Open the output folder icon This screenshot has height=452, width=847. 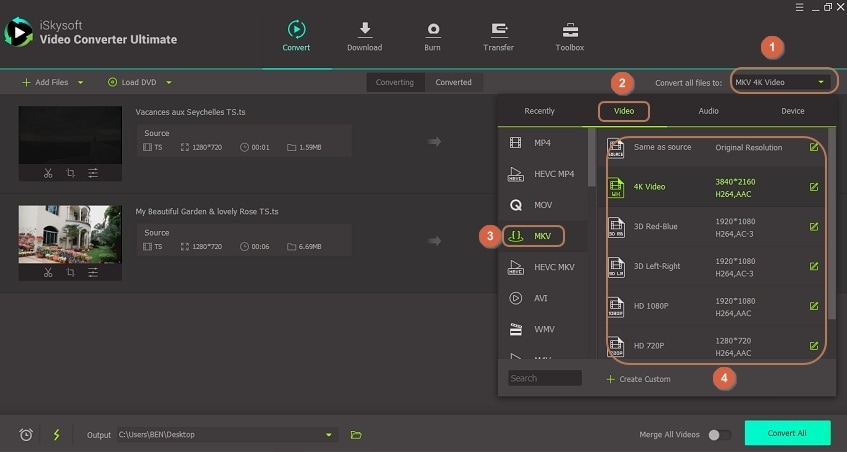click(355, 435)
